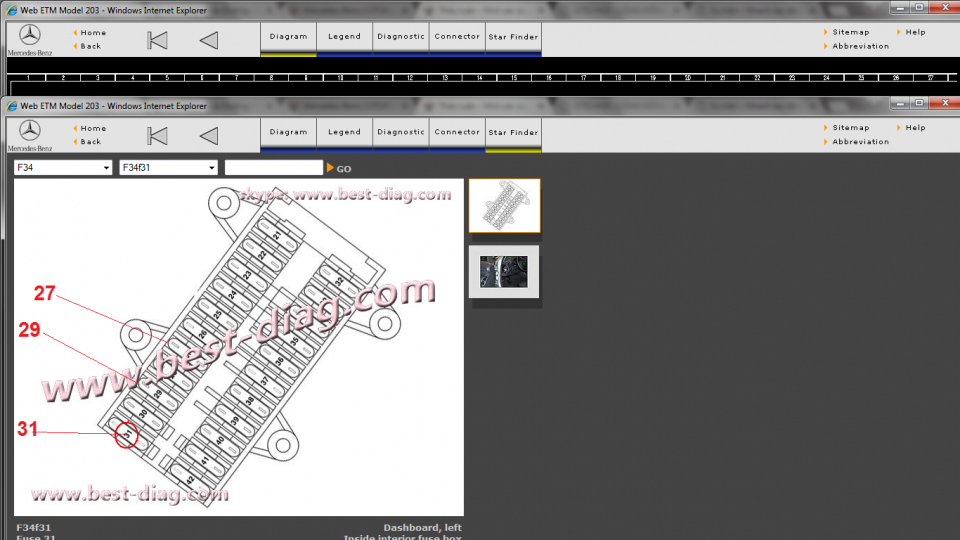
Task: Click fuse 38 in the fuse box diagram
Action: click(x=249, y=402)
